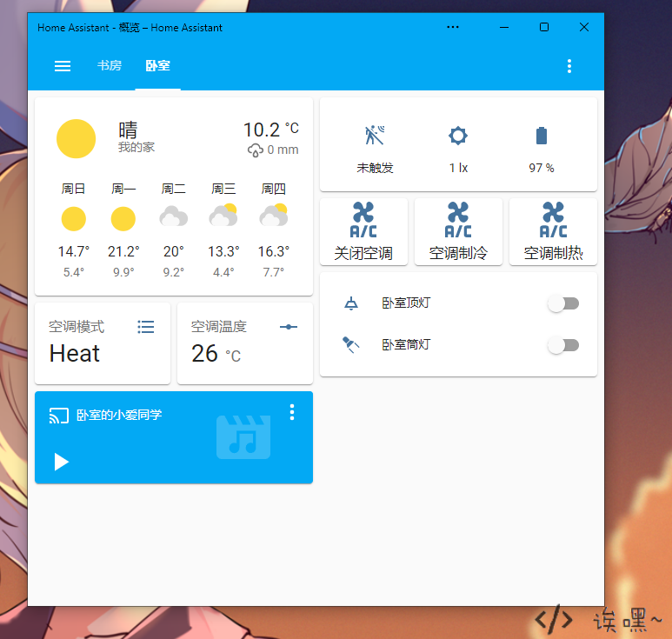This screenshot has height=639, width=672.
Task: Click the 卧室顶灯 ceiling light icon
Action: coord(351,303)
